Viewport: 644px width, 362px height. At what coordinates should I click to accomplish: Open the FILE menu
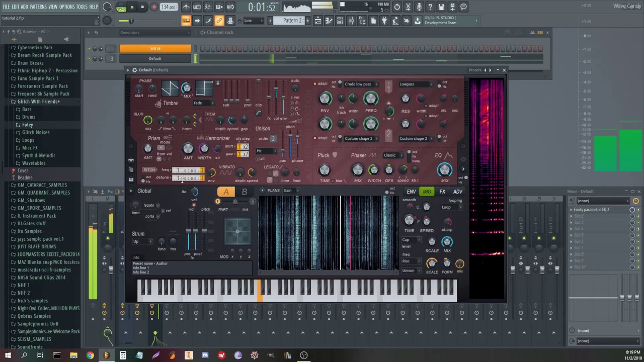tap(6, 7)
